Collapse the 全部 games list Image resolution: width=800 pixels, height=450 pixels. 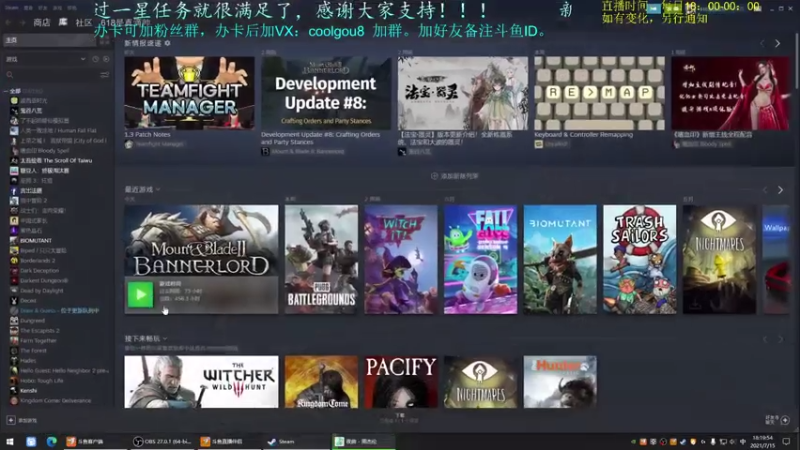6,91
